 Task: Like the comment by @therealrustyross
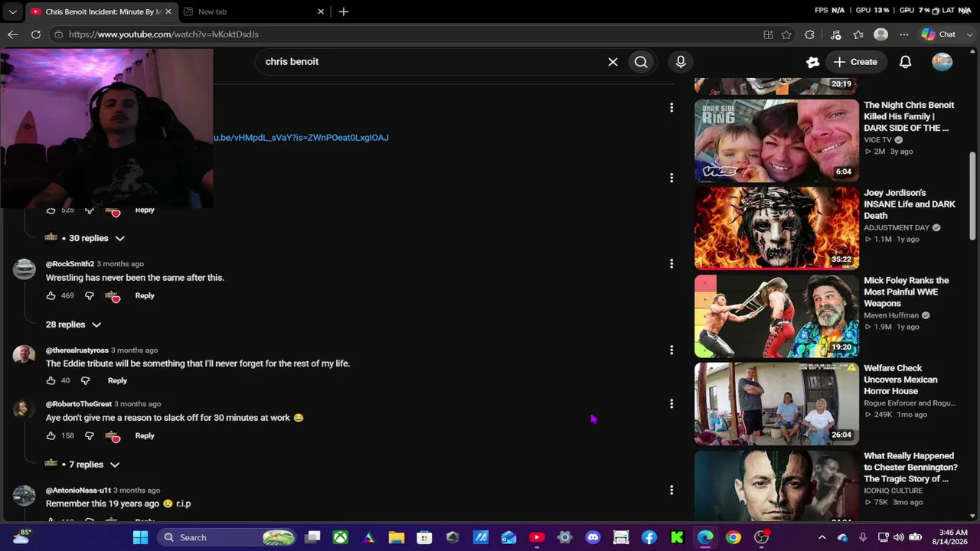click(51, 380)
